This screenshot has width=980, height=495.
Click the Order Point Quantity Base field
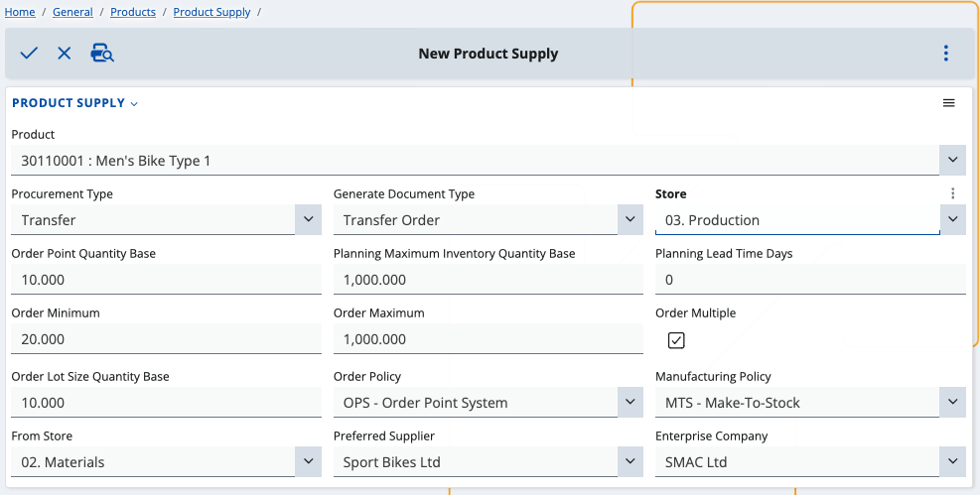click(166, 280)
